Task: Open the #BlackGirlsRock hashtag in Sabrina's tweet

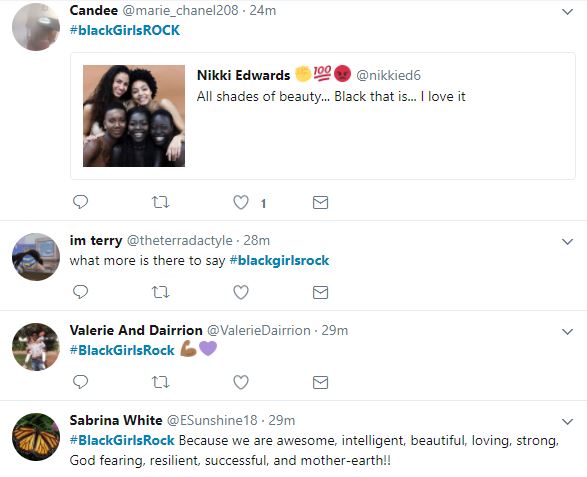Action: [x=122, y=440]
